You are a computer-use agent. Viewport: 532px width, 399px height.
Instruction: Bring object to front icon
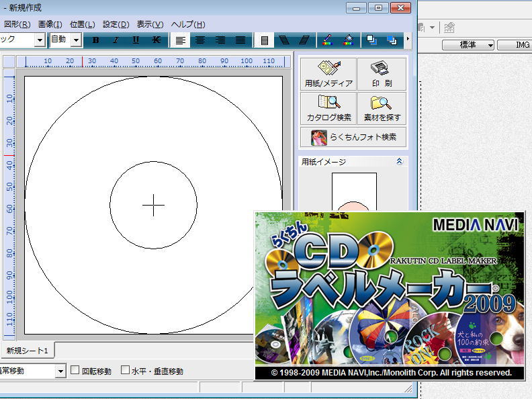pos(372,40)
